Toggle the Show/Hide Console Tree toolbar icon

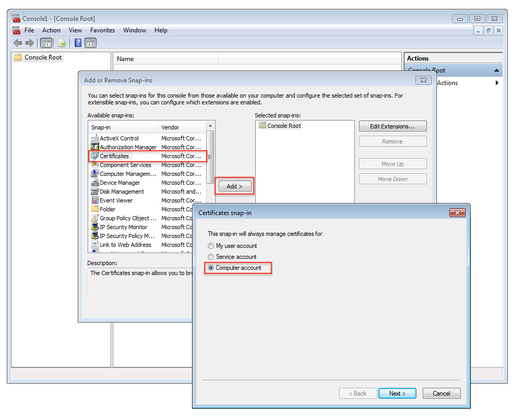pyautogui.click(x=46, y=43)
